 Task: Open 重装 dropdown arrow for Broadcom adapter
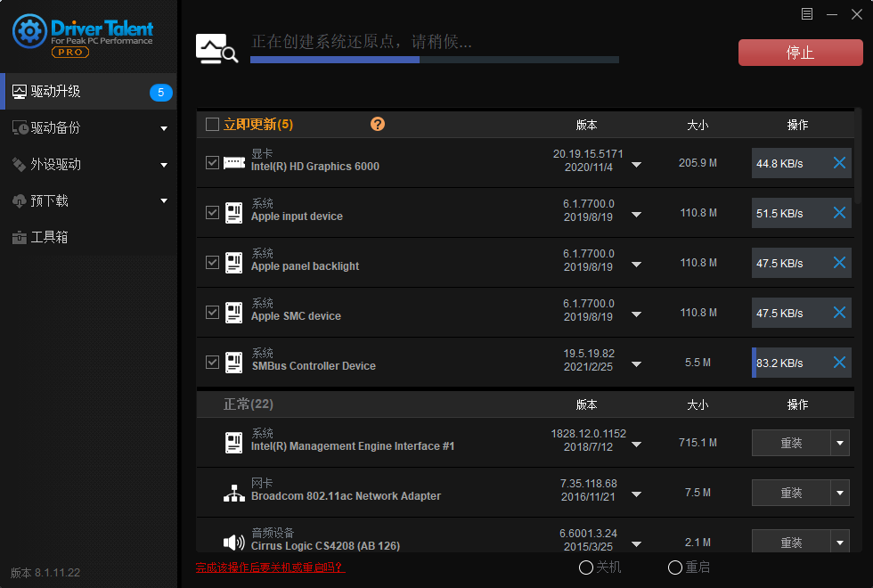(x=839, y=493)
